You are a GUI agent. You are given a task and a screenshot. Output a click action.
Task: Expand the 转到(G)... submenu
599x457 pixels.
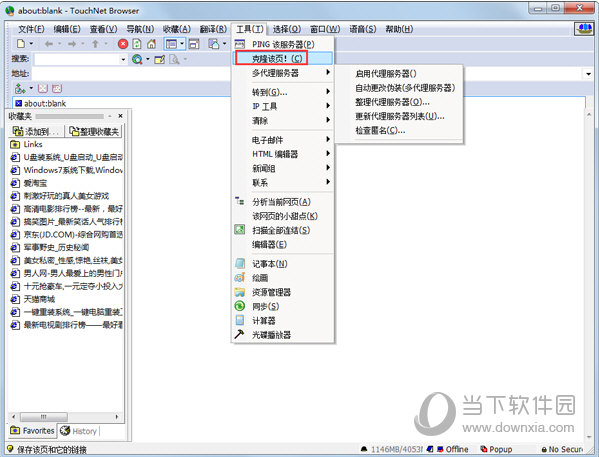point(283,92)
